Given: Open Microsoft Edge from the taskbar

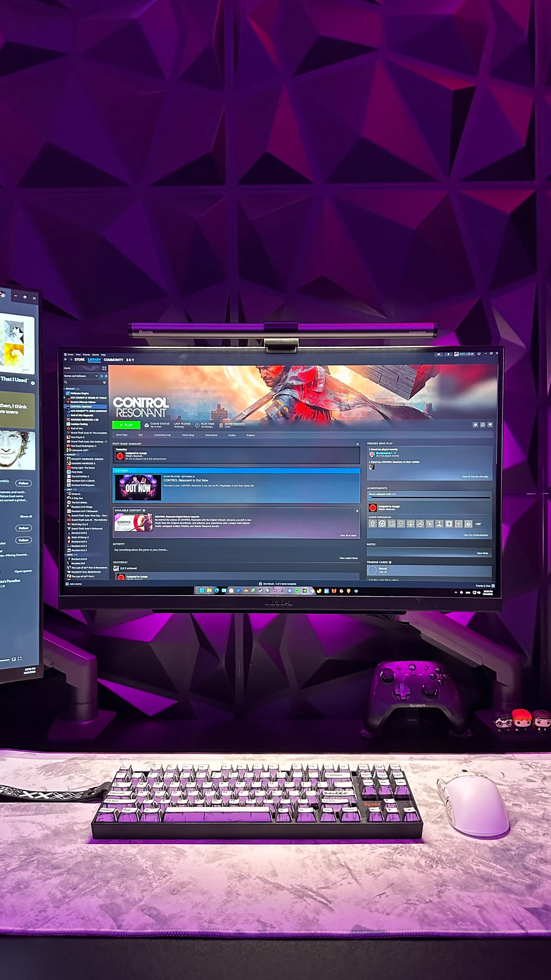Looking at the screenshot, I should [217, 590].
